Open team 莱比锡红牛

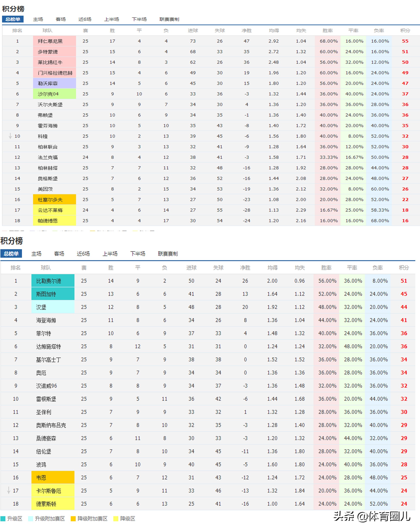[50, 62]
